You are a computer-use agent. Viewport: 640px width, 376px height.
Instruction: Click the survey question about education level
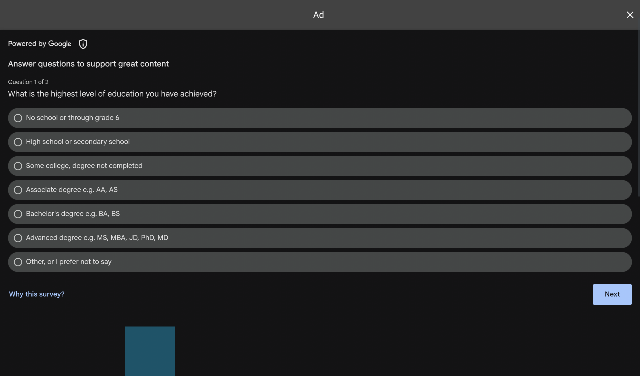point(112,94)
